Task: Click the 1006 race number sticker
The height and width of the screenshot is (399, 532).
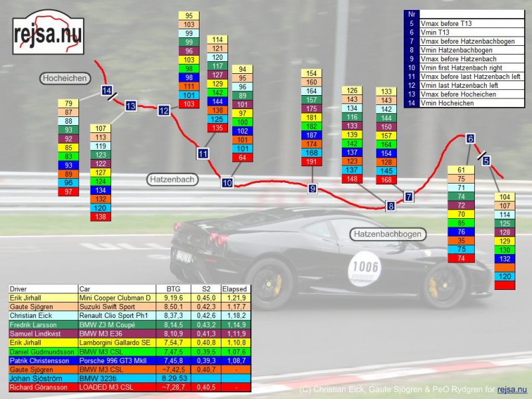Action: (364, 269)
